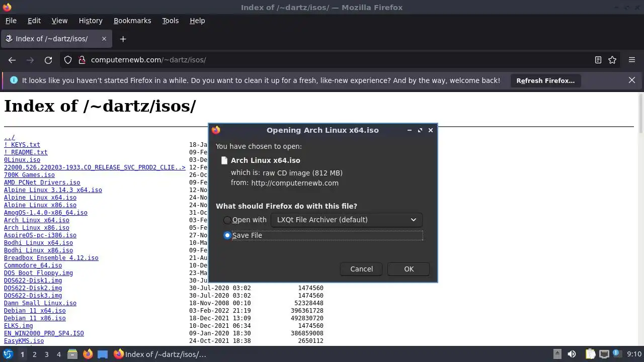Click the insecure connection lock icon
Viewport: 644px width, 362px height.
(82, 60)
